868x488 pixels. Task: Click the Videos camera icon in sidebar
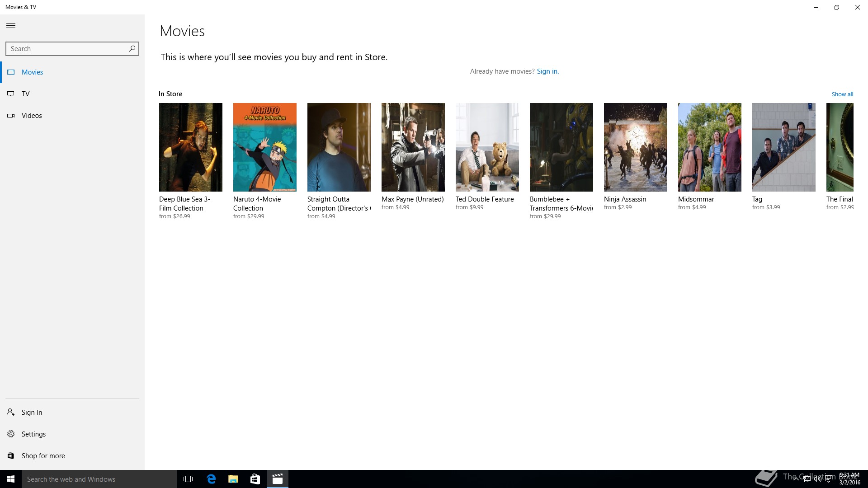click(x=11, y=116)
